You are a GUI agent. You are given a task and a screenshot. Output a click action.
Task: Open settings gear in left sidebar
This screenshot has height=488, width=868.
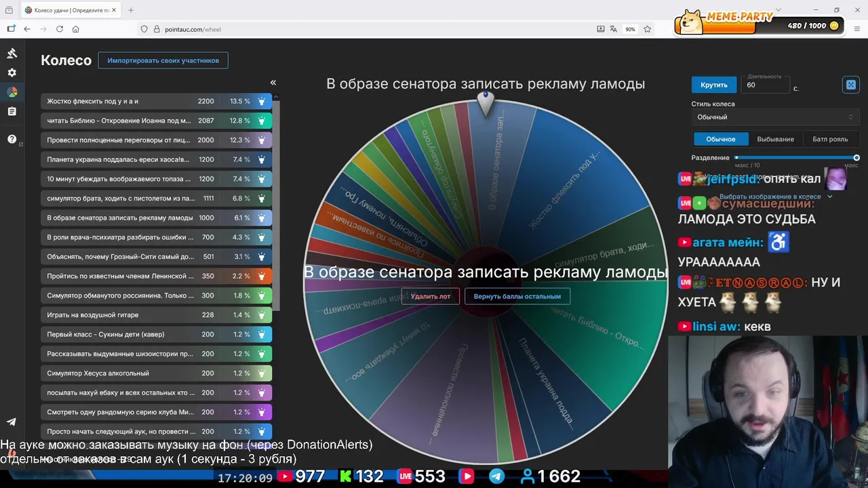point(12,73)
